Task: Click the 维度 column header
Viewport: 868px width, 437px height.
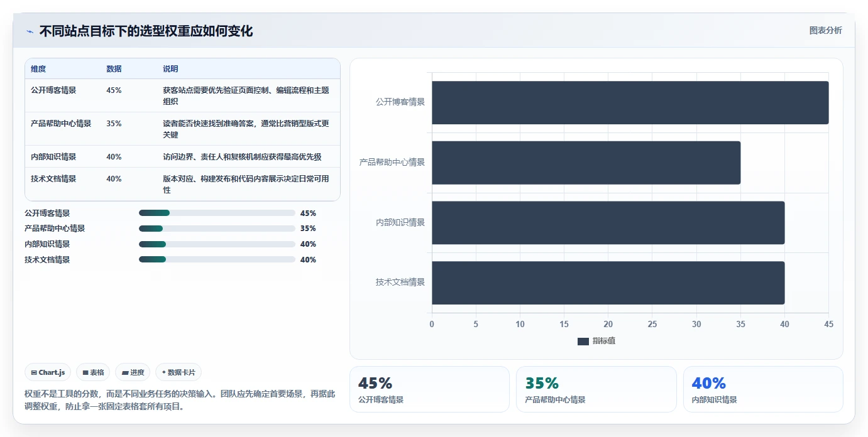Action: click(38, 69)
